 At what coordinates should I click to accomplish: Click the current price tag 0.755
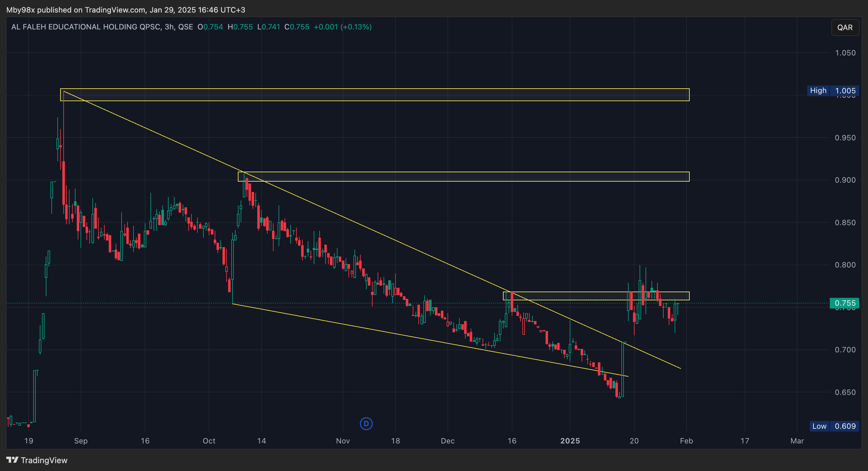tap(844, 303)
